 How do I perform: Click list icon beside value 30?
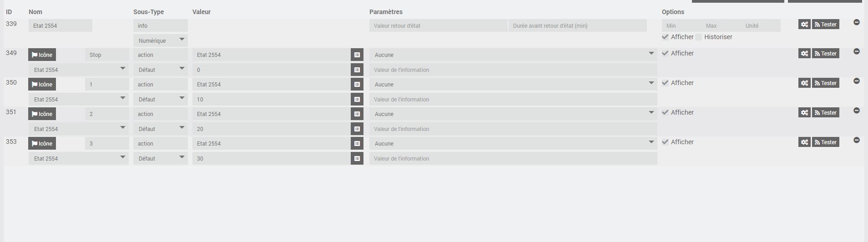pos(357,159)
